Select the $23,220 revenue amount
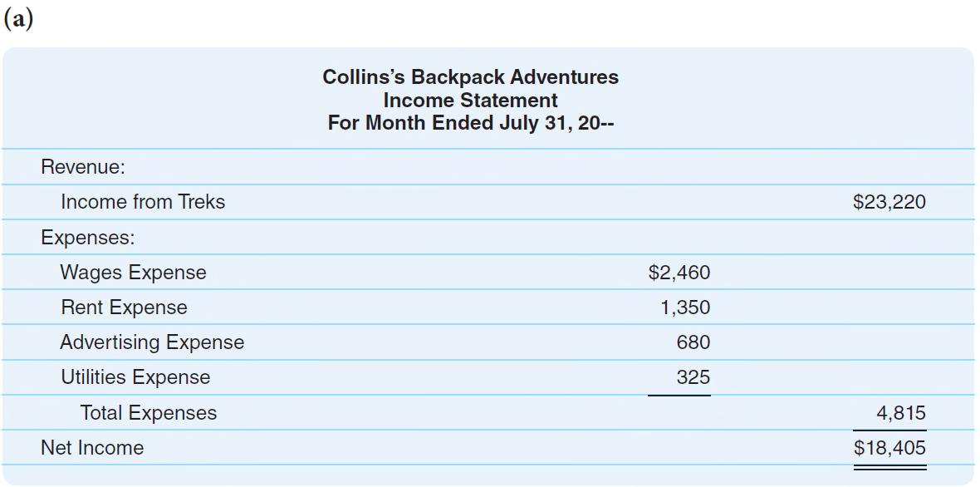980x487 pixels. (889, 203)
